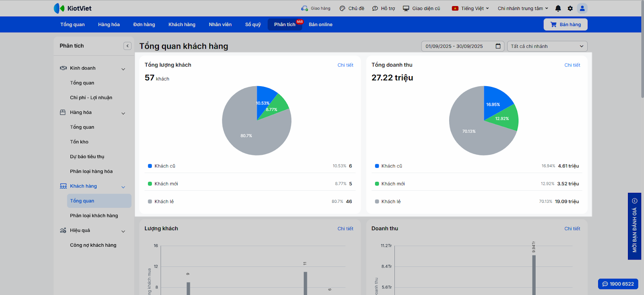The width and height of the screenshot is (644, 295).
Task: Open the Giao hàng delivery icon
Action: pyautogui.click(x=305, y=8)
